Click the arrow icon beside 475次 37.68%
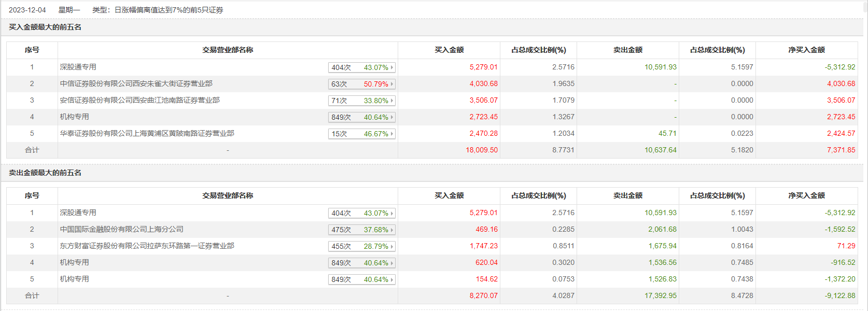The image size is (868, 311). tap(392, 230)
